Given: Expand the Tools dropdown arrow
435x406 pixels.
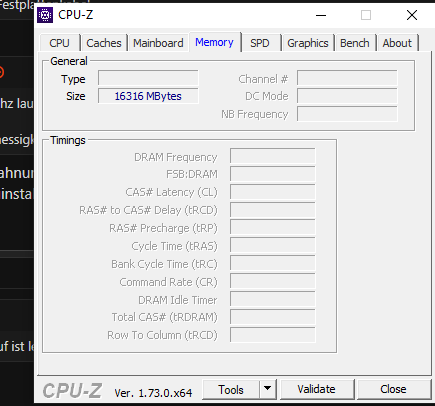Looking at the screenshot, I should tap(267, 389).
